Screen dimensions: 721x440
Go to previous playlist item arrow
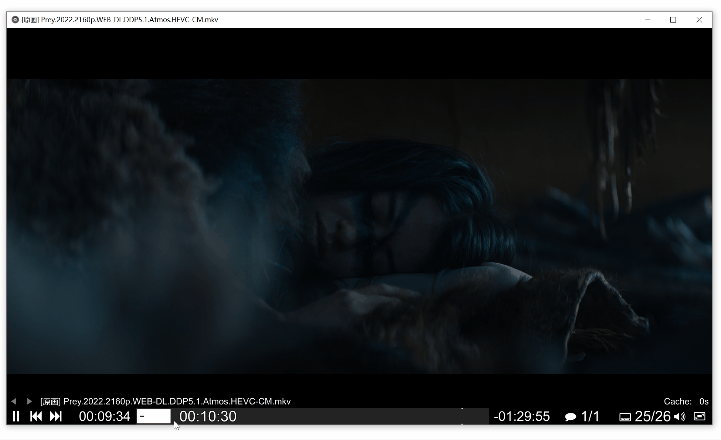[14, 401]
